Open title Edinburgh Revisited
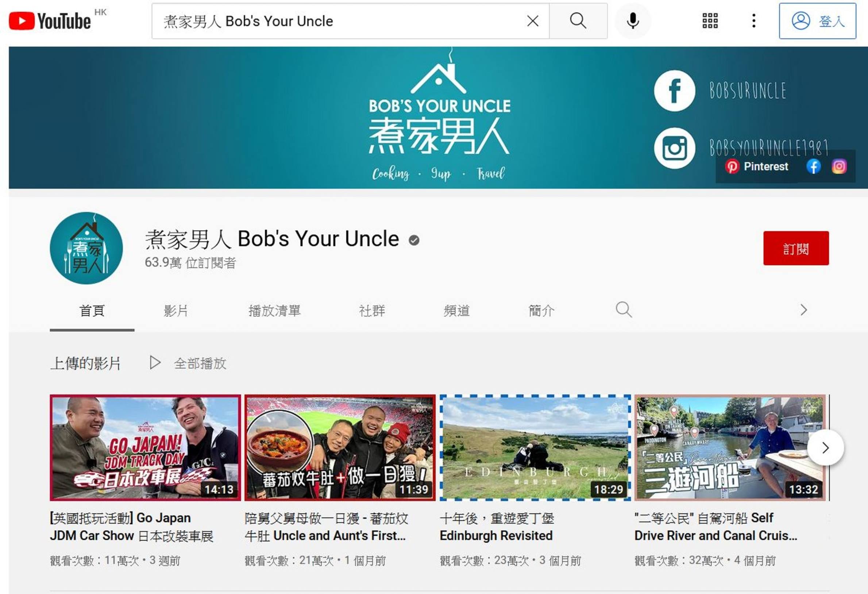 point(497,527)
